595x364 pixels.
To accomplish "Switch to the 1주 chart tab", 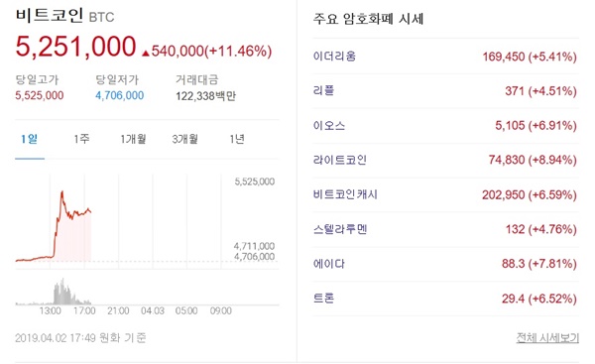I will [81, 139].
